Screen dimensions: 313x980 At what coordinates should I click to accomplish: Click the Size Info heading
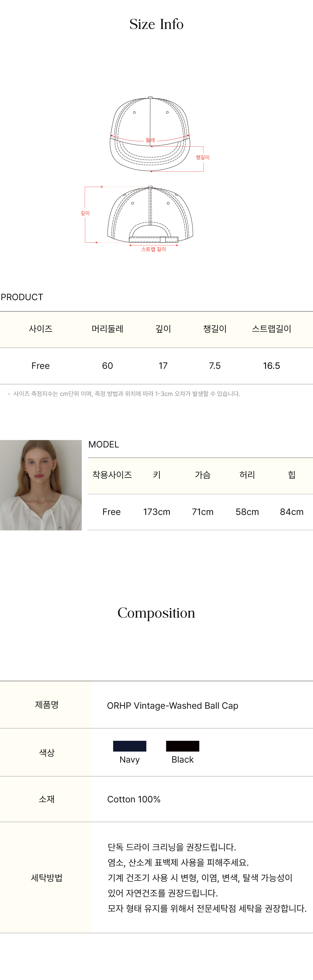coord(156,24)
